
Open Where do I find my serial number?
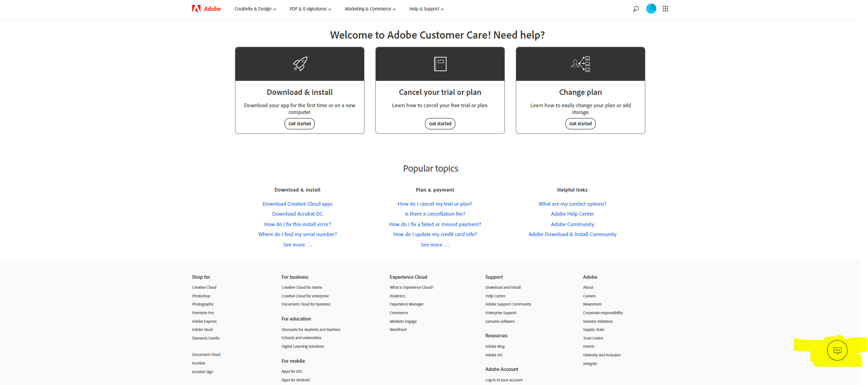[298, 234]
